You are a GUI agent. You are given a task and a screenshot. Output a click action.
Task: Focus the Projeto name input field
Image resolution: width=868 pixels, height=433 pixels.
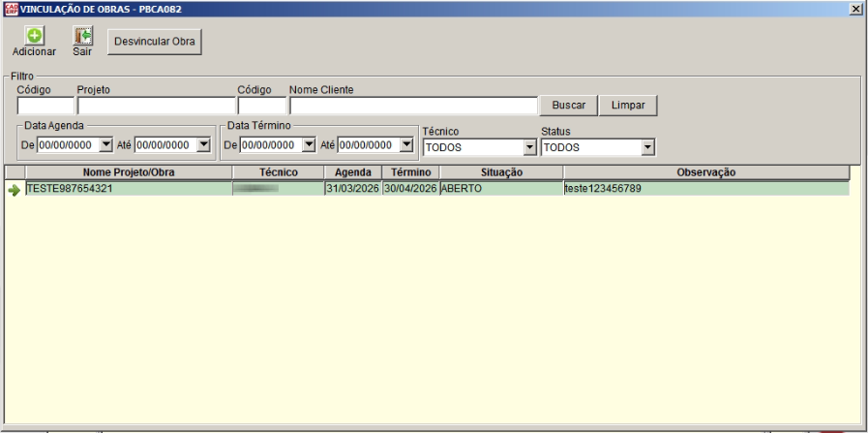(x=157, y=106)
